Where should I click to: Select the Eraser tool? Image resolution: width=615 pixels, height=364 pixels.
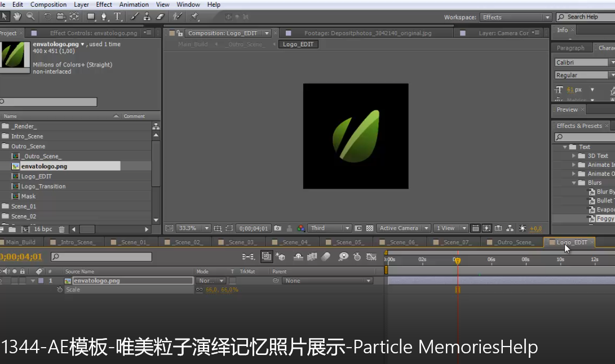click(x=160, y=16)
